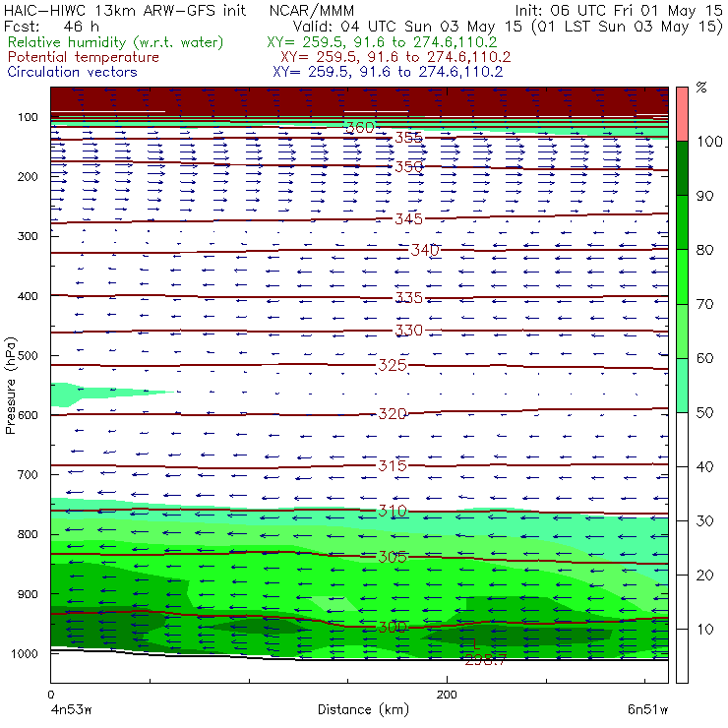
Task: Click the 360 isentrope contour label
Action: pos(360,127)
